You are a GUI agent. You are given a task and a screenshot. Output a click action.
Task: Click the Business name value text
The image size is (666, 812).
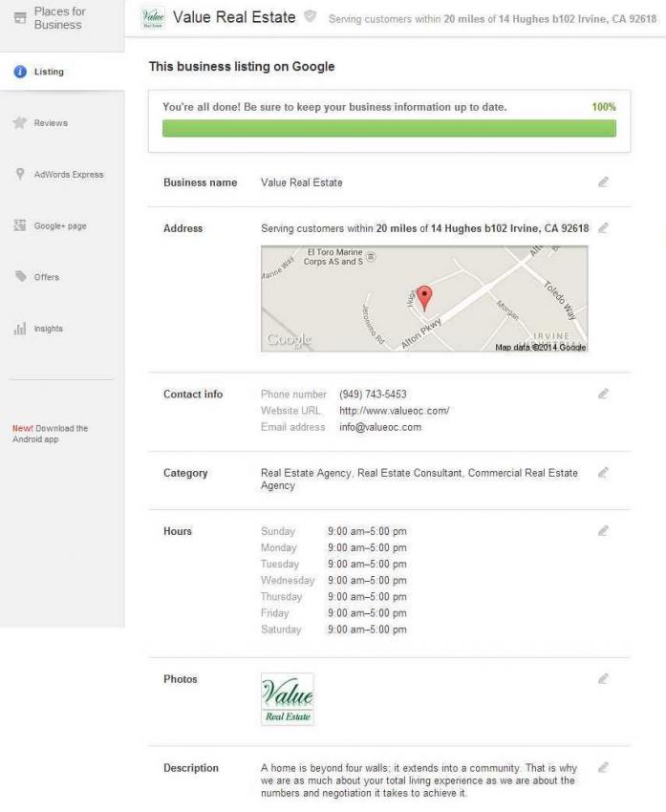[x=301, y=182]
